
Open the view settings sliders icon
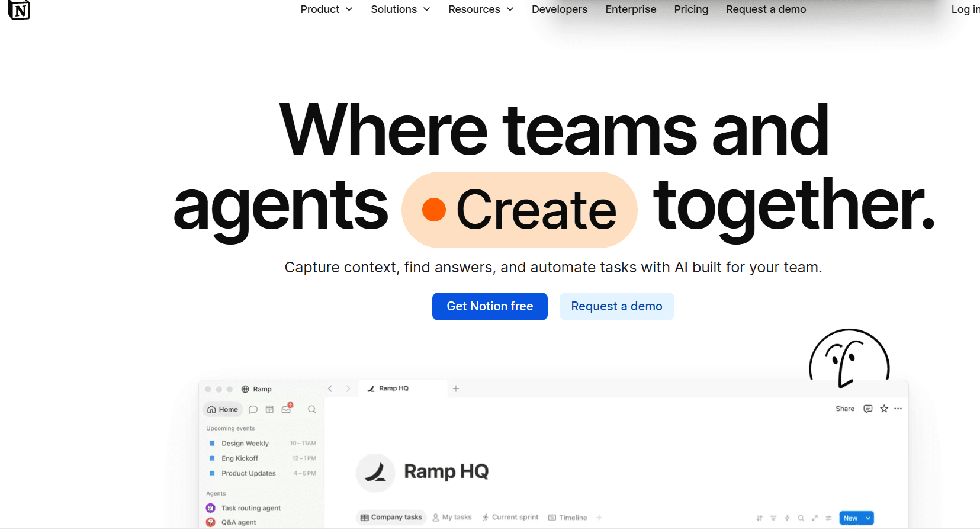tap(828, 518)
